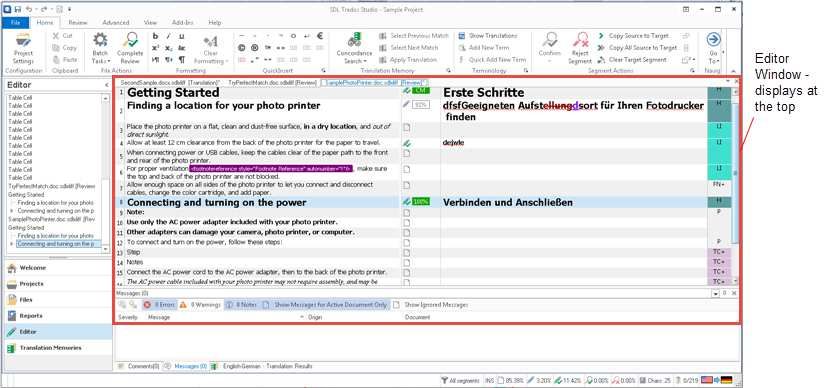Insert the Euro symbol from QuickInsert

320,36
